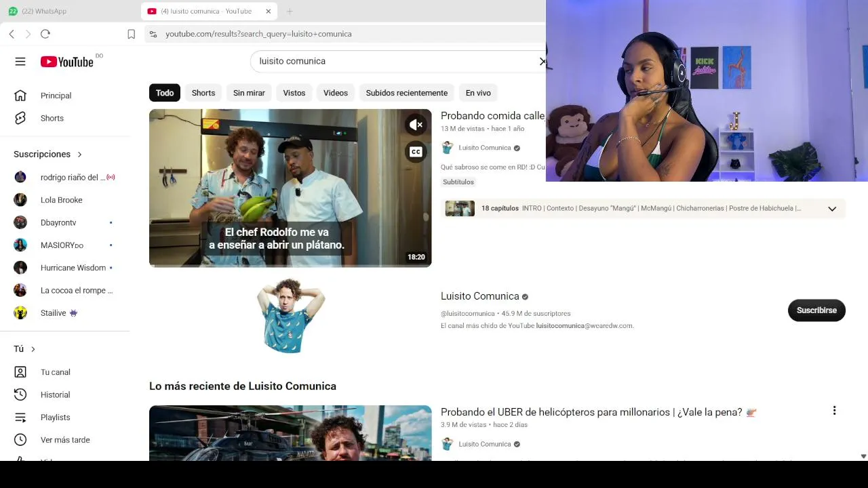The width and height of the screenshot is (868, 488).
Task: Open Historial in the sidebar
Action: [x=56, y=394]
